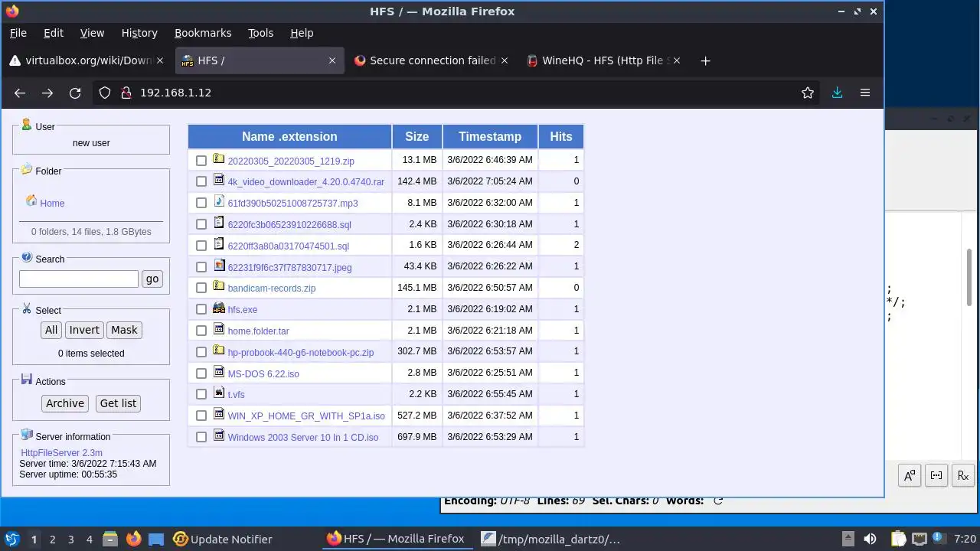Open the tracking protection shield icon

pyautogui.click(x=105, y=93)
